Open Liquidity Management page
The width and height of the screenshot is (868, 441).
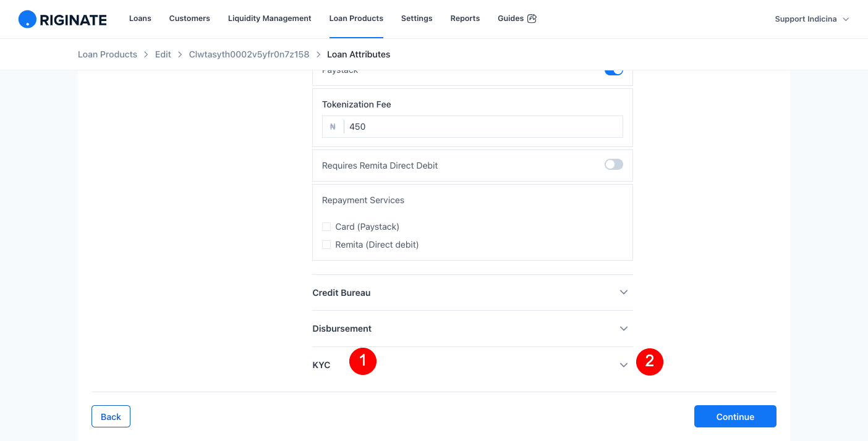(270, 19)
